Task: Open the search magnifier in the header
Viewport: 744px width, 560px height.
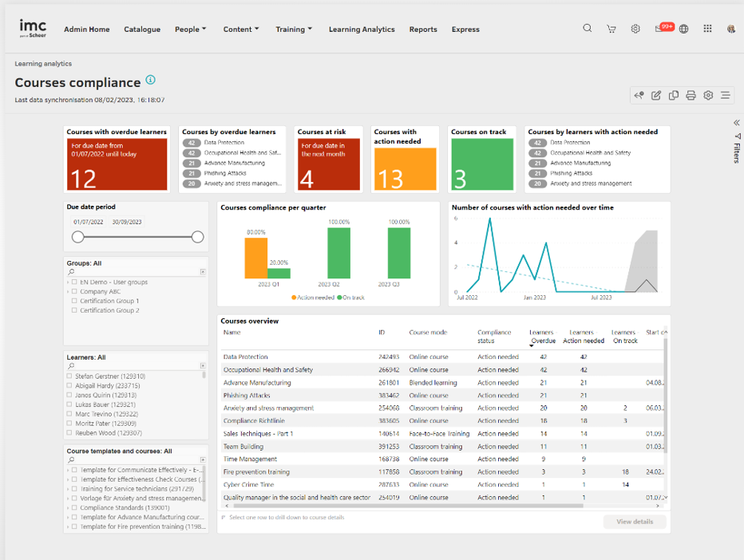Action: [x=588, y=28]
